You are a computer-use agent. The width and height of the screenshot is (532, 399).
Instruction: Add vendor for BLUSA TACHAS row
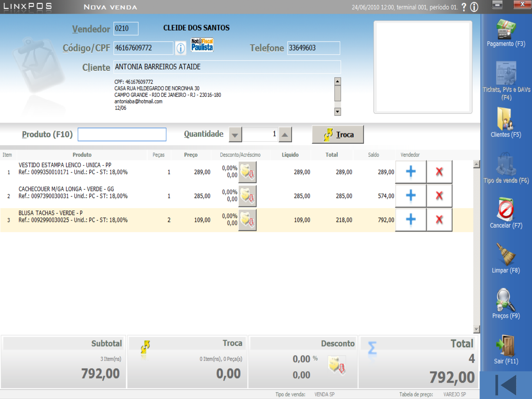tap(411, 220)
